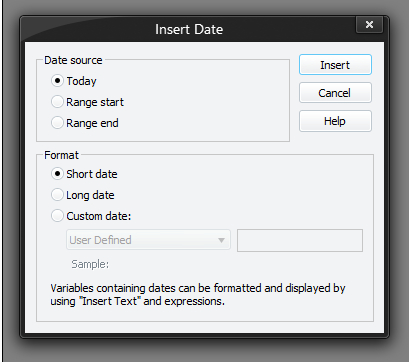
Task: Close the Insert Date dialog window
Action: pyautogui.click(x=369, y=24)
